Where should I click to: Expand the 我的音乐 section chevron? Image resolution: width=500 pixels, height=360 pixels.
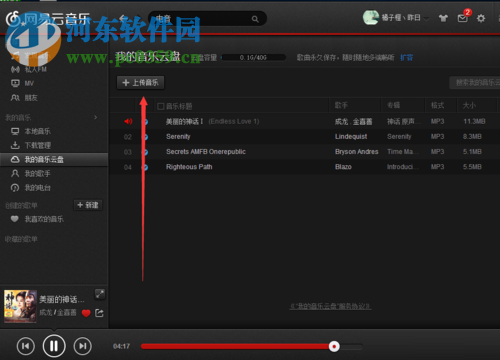[x=96, y=117]
